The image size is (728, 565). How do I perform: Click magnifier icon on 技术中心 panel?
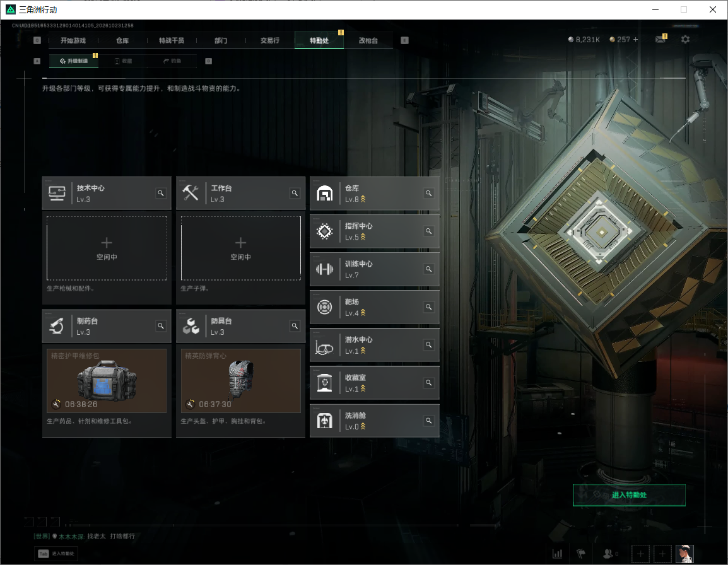(161, 193)
